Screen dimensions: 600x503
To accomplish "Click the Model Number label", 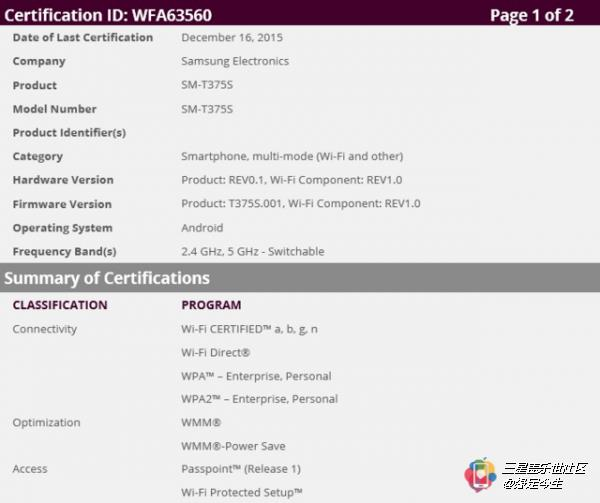I will 55,109.
